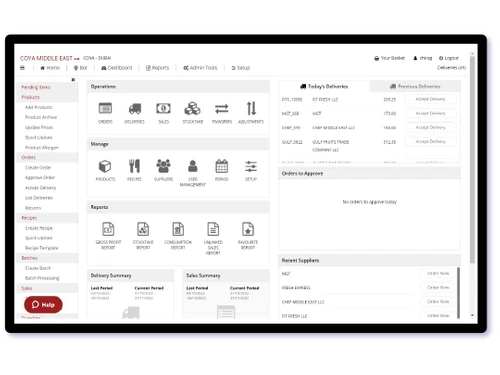Order Now from CHEF MIDDLE EAST LLC supplier
This screenshot has height=375, width=500.
[x=438, y=301]
